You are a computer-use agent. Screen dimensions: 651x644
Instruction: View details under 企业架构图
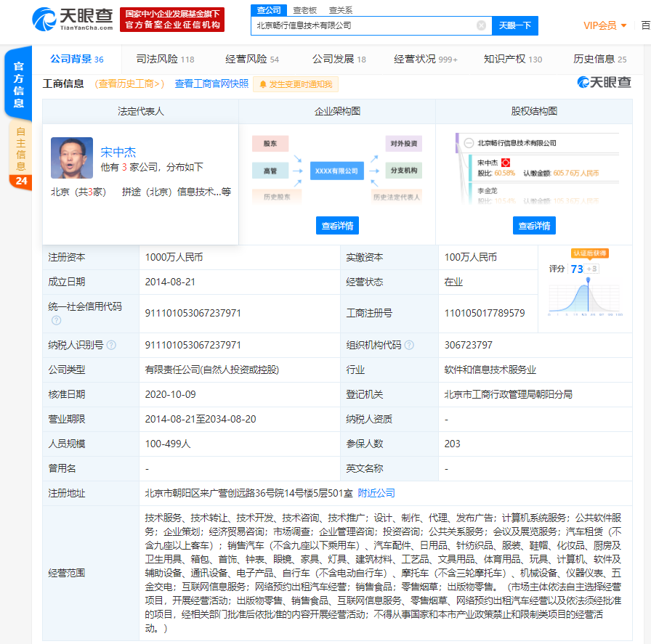(x=337, y=226)
